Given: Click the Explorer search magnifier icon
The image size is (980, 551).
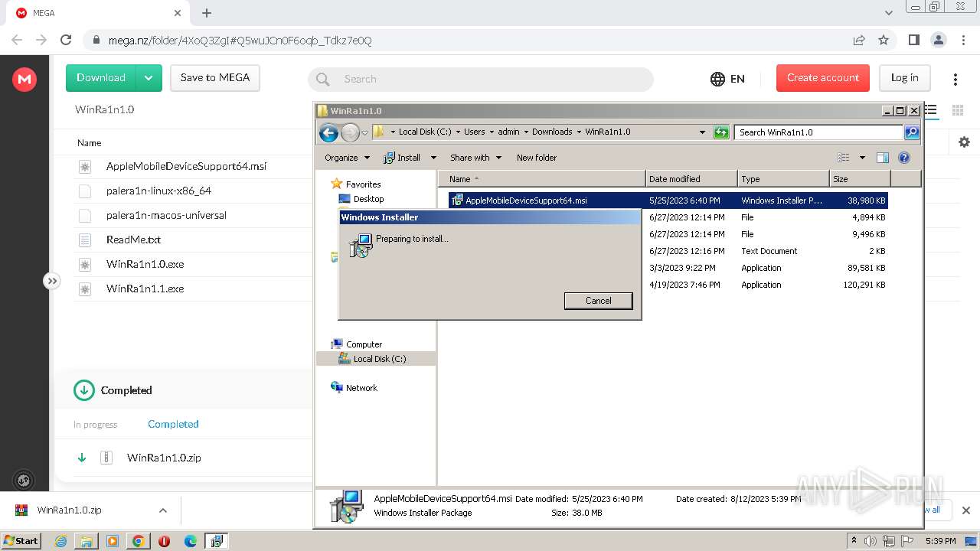Looking at the screenshot, I should pyautogui.click(x=911, y=132).
